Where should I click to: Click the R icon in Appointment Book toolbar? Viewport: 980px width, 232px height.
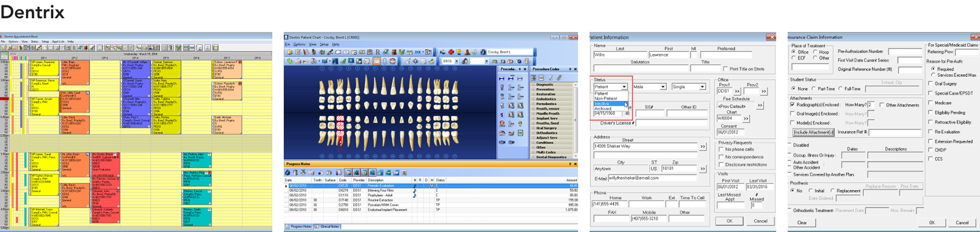coord(74,48)
